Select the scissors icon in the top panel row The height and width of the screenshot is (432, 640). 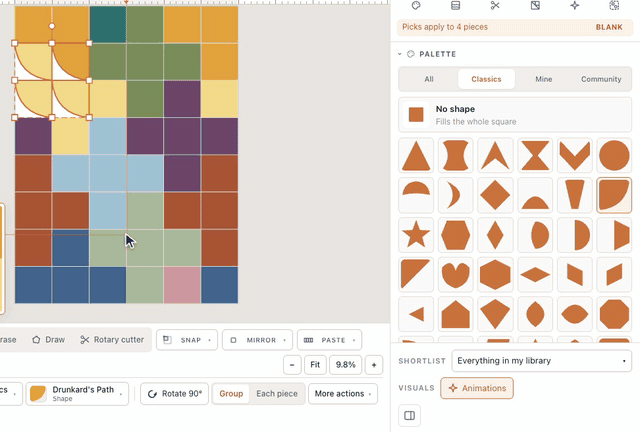[x=495, y=5]
